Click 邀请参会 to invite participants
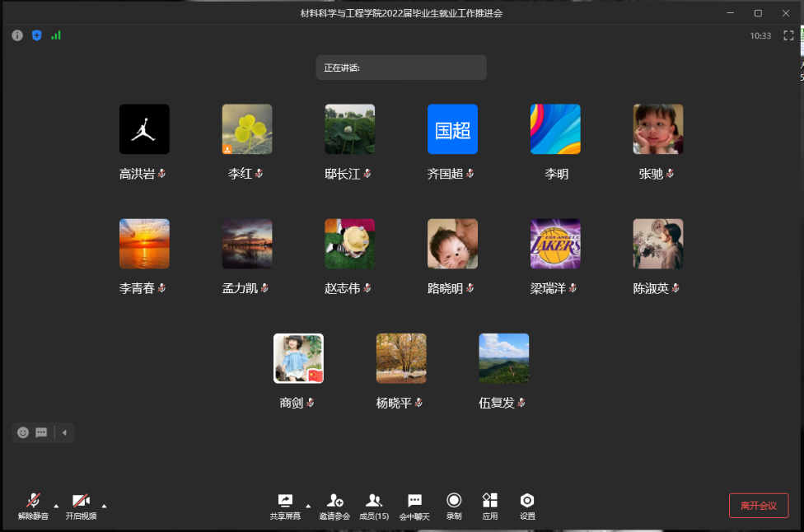This screenshot has width=804, height=532. [x=334, y=505]
